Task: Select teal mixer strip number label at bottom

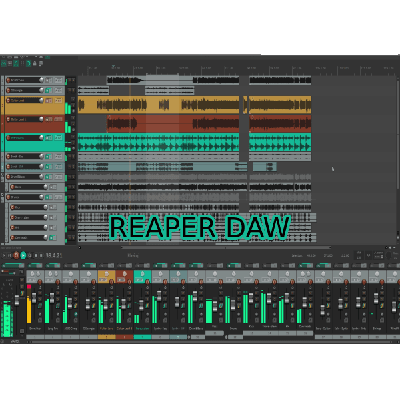Action: 143,337
